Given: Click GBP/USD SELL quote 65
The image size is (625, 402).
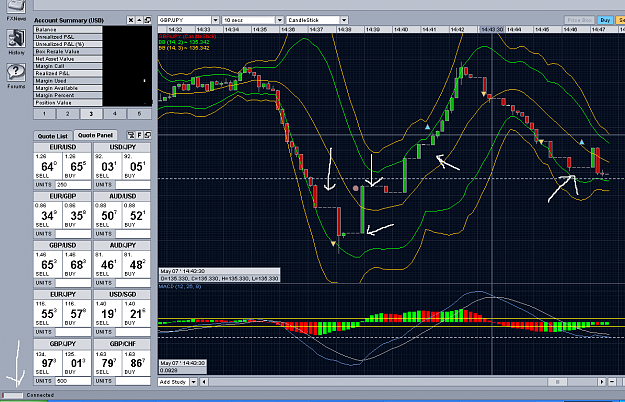Looking at the screenshot, I should pyautogui.click(x=48, y=264).
